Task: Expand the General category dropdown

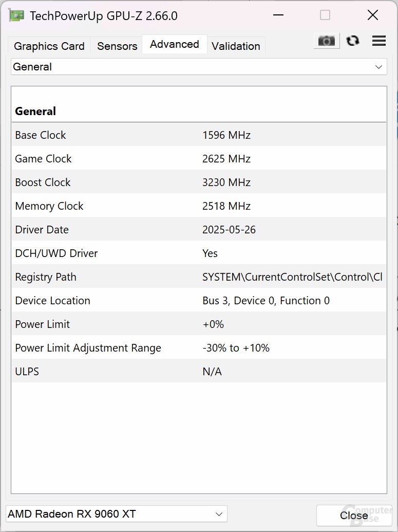Action: 199,67
